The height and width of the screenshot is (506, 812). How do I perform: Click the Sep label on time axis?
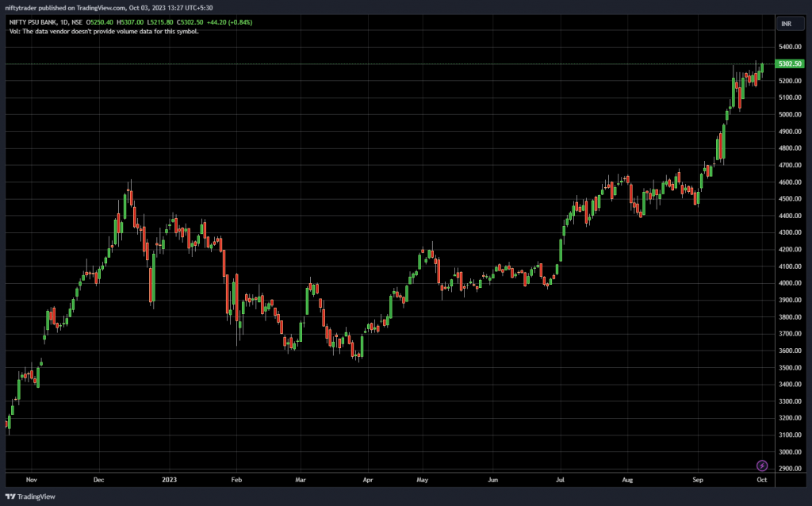698,480
